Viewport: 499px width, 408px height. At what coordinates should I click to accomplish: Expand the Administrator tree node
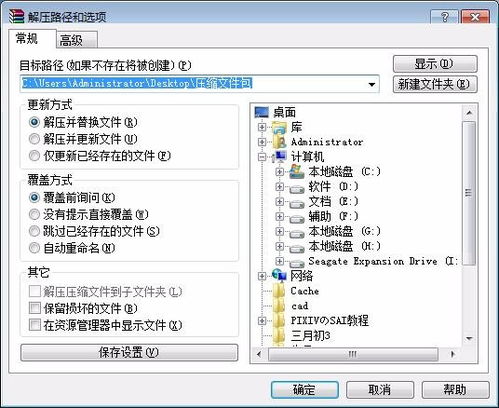262,142
